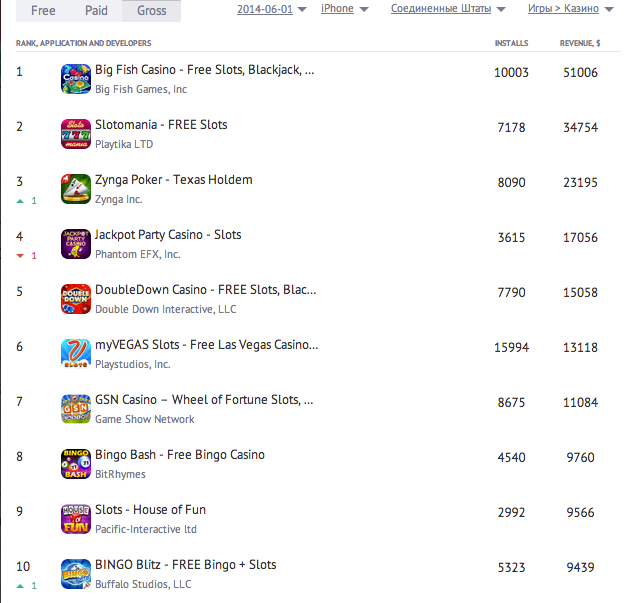Open the Zynga Poker - Texas Holdem link
The width and height of the screenshot is (629, 603).
173,180
